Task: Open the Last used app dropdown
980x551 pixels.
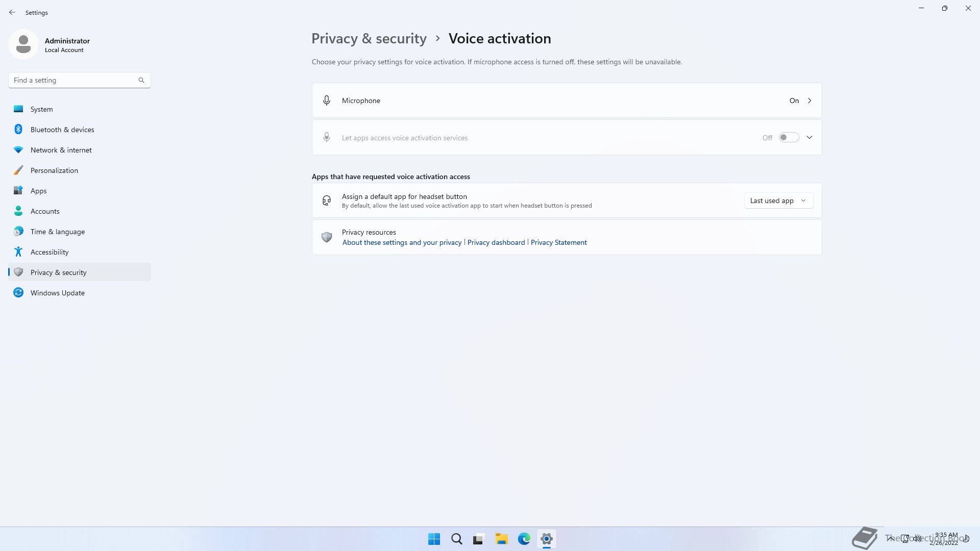Action: [778, 201]
